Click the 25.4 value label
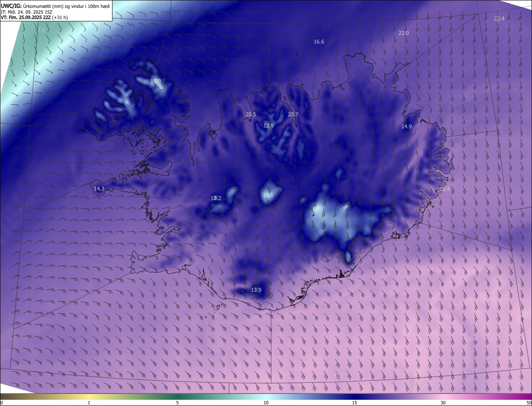The width and height of the screenshot is (532, 406). point(444,189)
